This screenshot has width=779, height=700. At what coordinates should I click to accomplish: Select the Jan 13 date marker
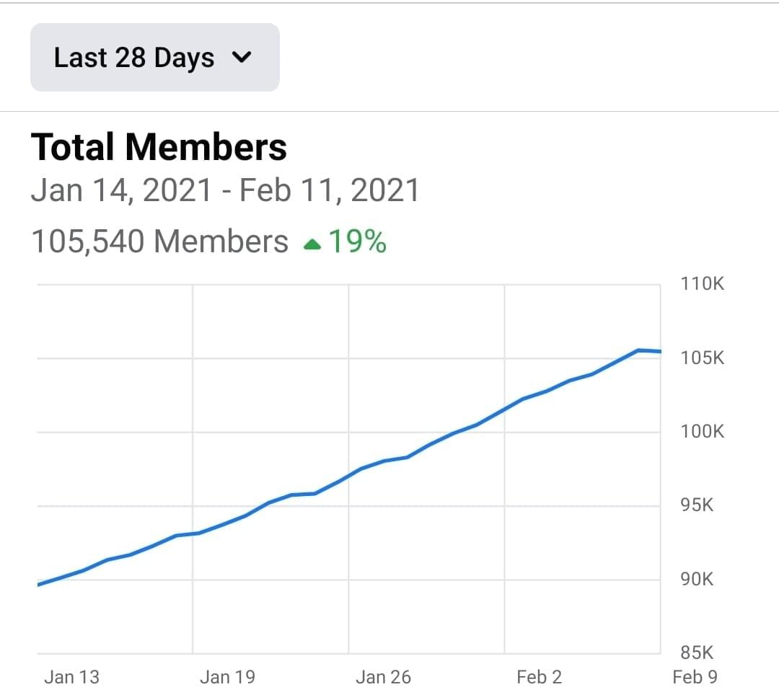click(x=71, y=677)
